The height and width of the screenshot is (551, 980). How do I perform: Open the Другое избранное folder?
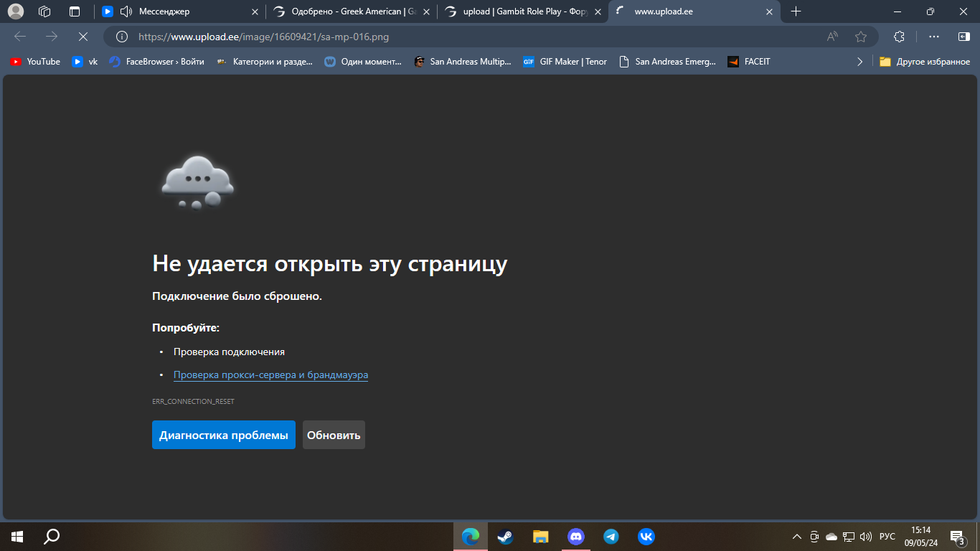925,62
